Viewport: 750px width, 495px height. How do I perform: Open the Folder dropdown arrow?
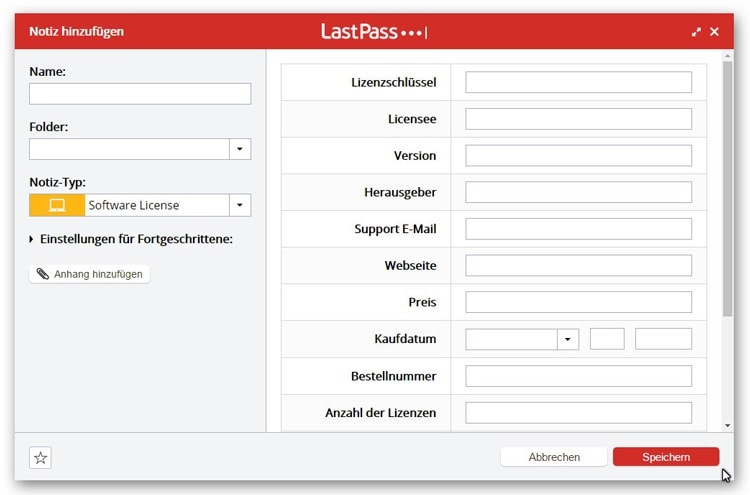(240, 149)
